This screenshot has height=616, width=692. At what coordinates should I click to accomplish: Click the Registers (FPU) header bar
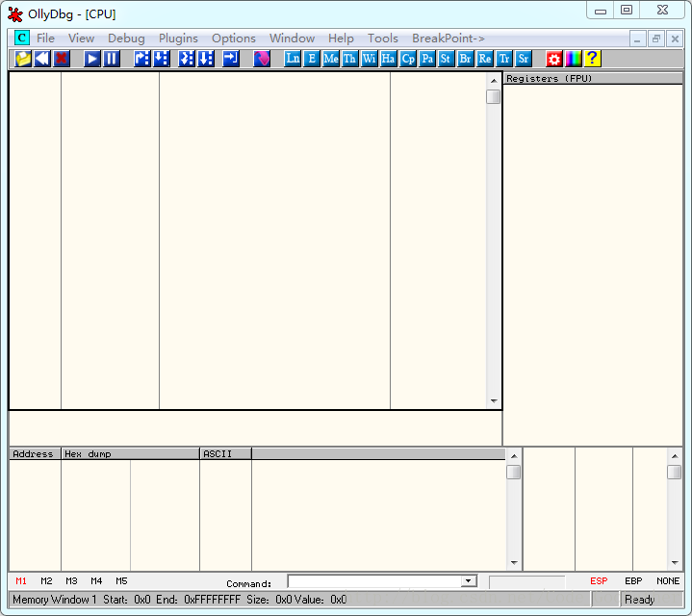point(593,79)
